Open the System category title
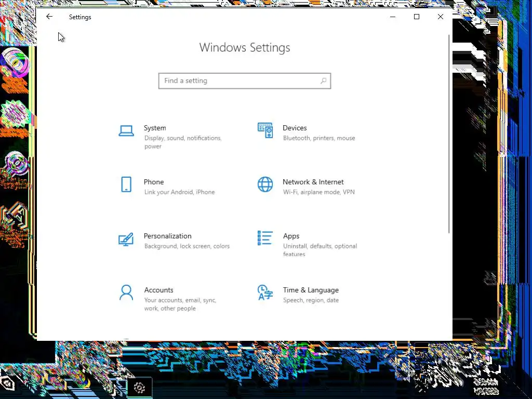 tap(155, 128)
